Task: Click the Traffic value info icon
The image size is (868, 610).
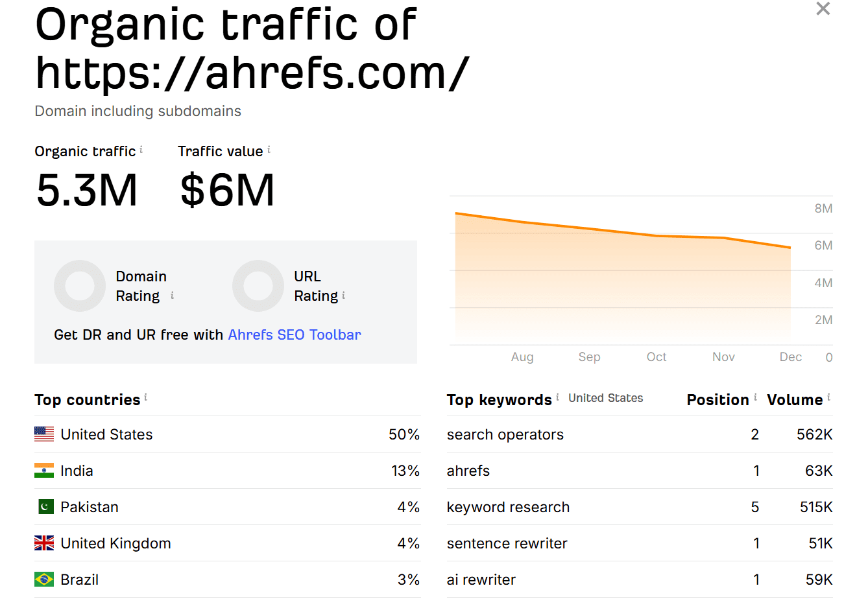Action: click(x=269, y=150)
